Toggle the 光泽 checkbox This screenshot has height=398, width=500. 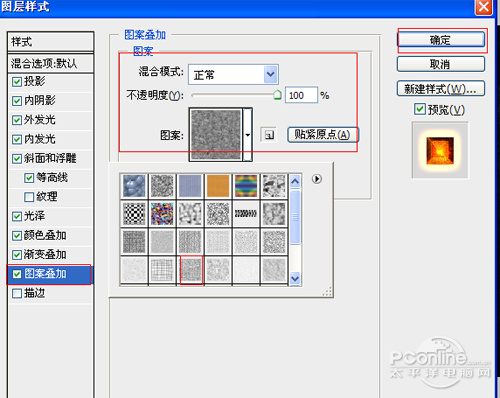point(17,216)
